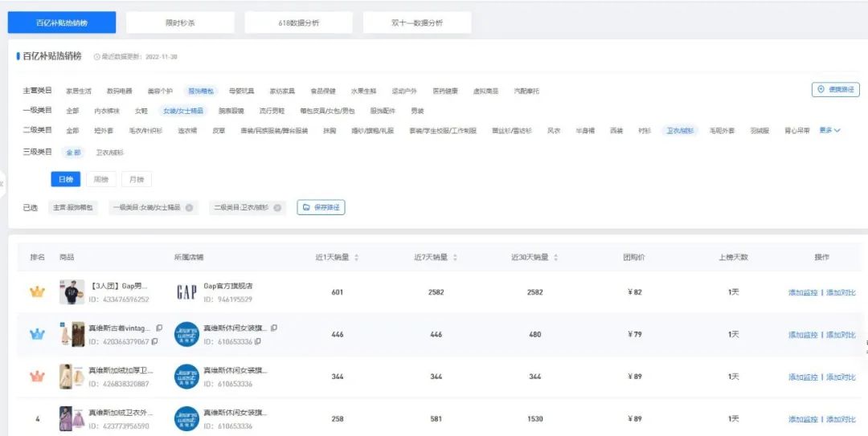Open the 真维斯加绒卫衣外 product thumbnail
Viewport: 868px width, 436px height.
coord(72,419)
